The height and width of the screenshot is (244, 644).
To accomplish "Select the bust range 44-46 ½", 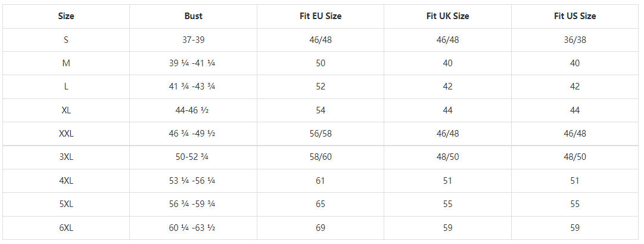I will [193, 110].
